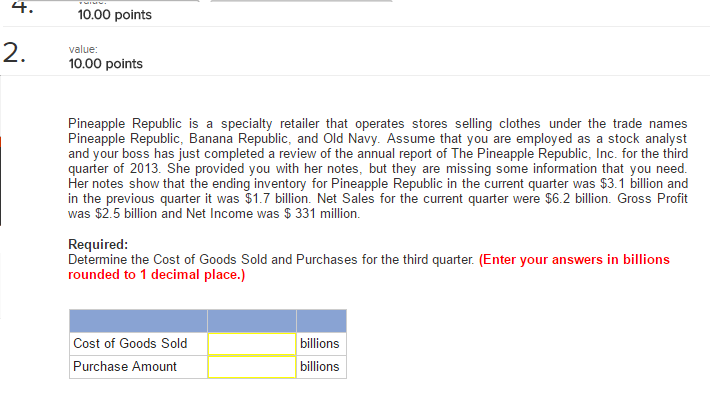710x410 pixels.
Task: Click the Purchase Amount answer box
Action: pos(252,367)
